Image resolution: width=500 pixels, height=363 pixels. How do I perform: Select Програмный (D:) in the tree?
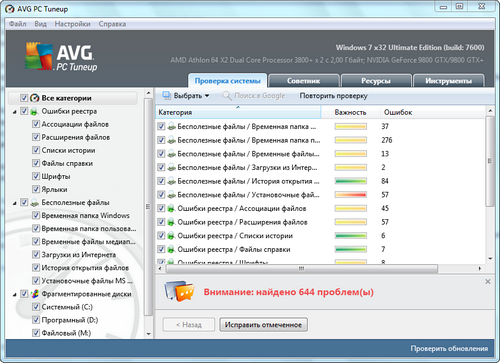point(70,320)
